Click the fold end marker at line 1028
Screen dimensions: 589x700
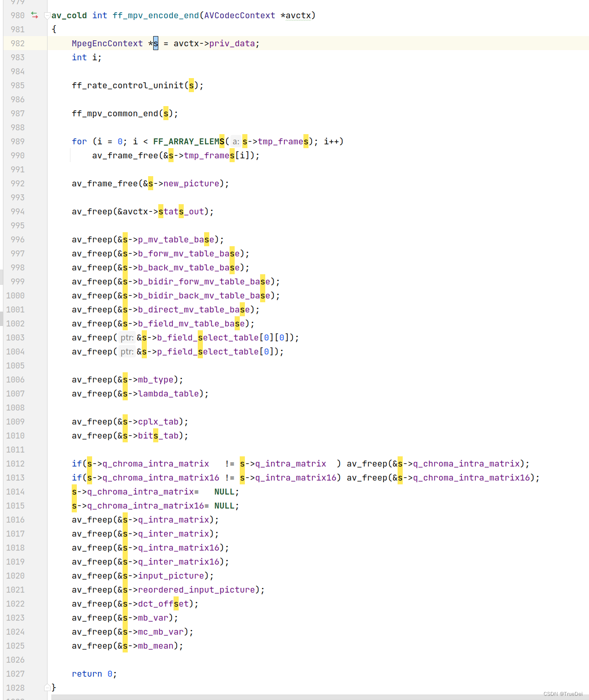47,687
